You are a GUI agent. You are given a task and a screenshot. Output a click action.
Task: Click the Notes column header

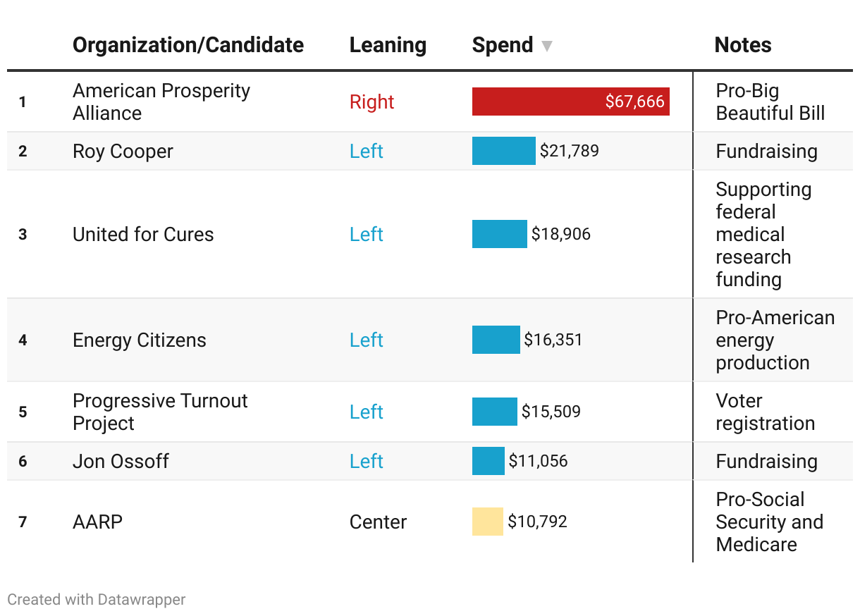(743, 45)
